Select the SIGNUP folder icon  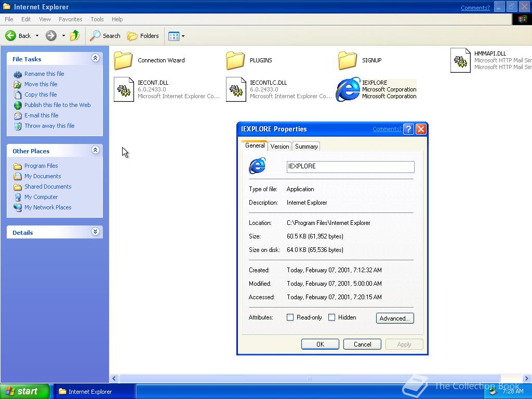pos(348,60)
